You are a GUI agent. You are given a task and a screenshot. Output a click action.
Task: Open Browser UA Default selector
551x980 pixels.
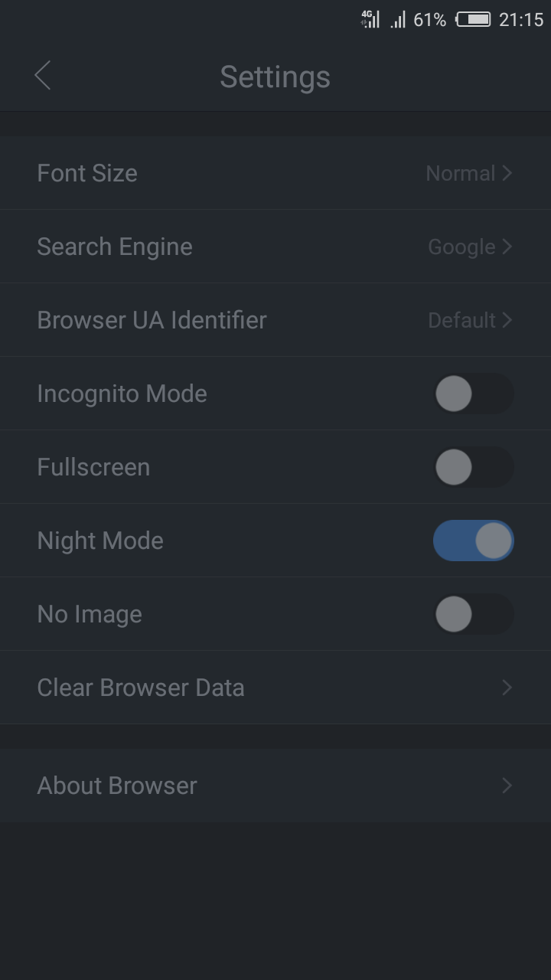point(506,320)
